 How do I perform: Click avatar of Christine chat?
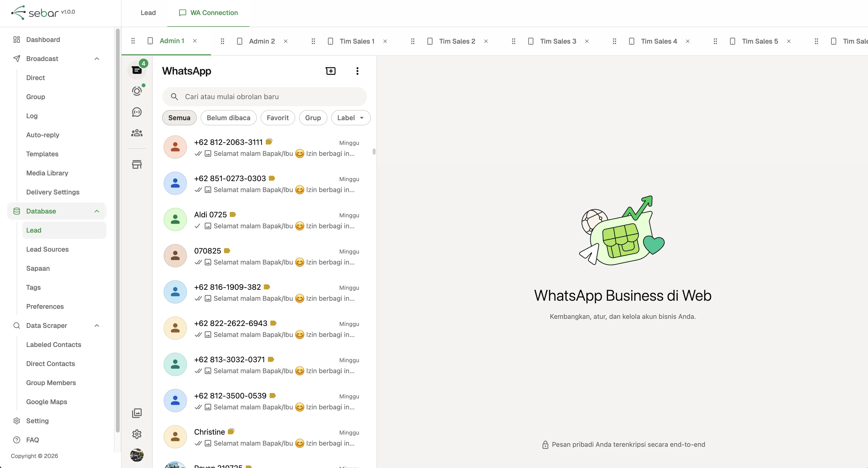point(175,437)
